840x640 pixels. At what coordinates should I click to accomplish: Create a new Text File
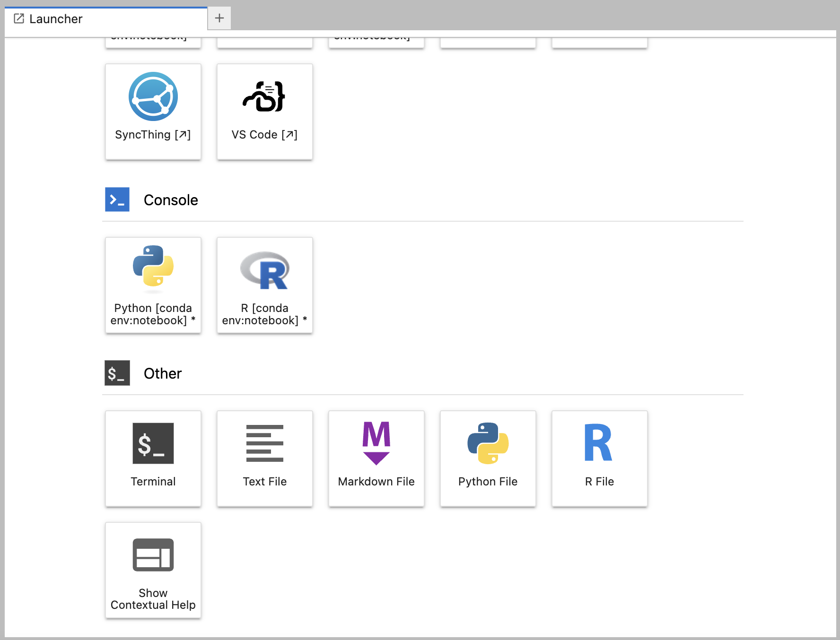(x=265, y=458)
